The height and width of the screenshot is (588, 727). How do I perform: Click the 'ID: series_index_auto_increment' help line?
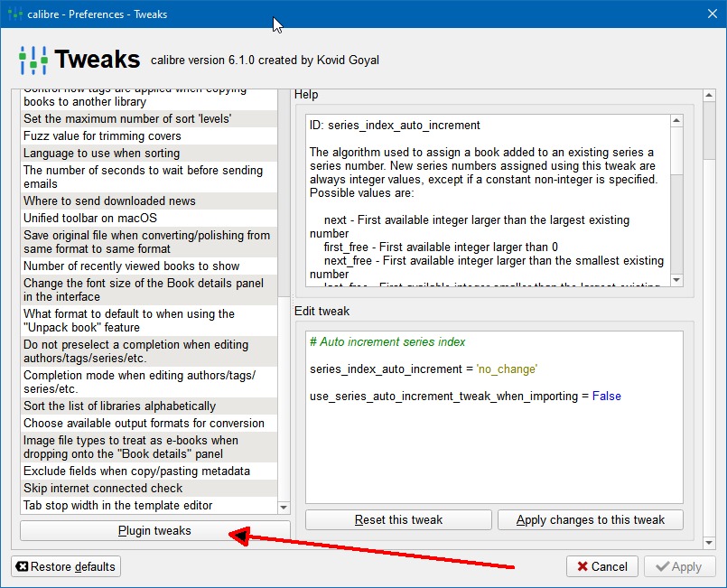[x=395, y=126]
